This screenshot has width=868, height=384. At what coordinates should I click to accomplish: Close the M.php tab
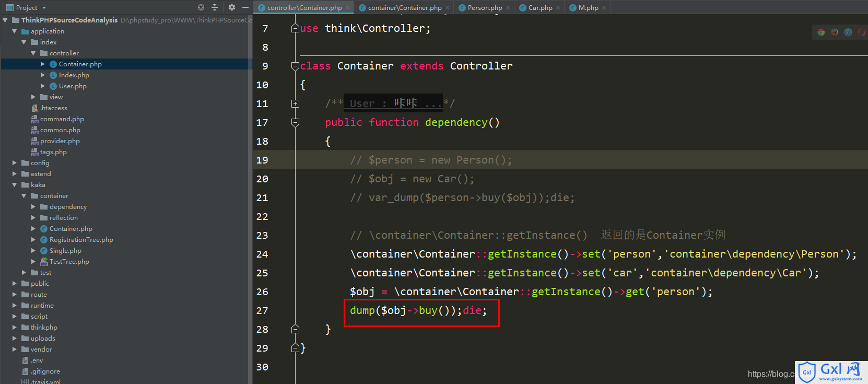click(604, 8)
